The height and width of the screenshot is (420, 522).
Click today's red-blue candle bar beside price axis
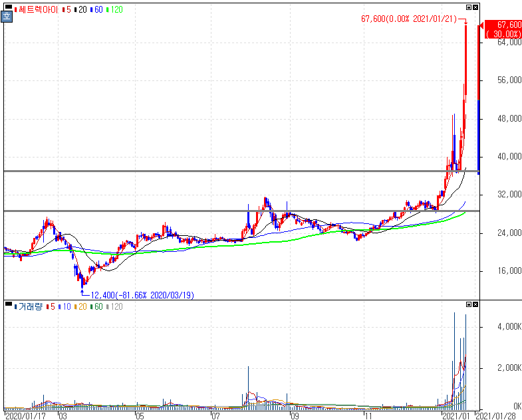[479, 100]
